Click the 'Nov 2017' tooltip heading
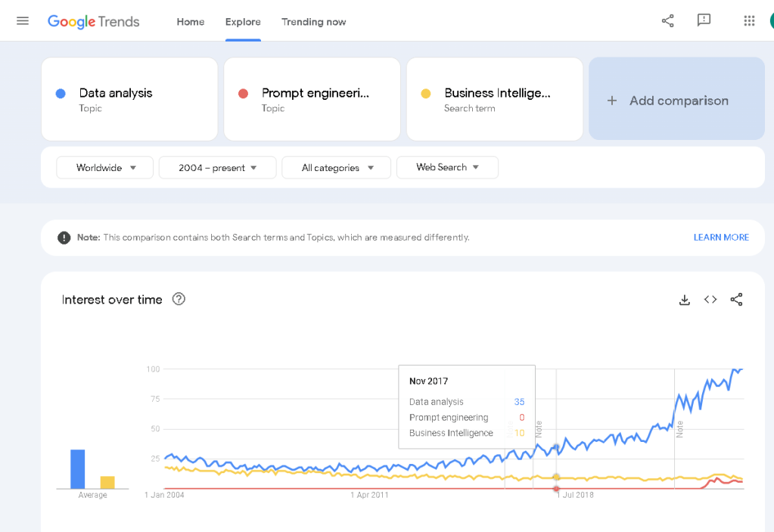The image size is (774, 532). point(428,381)
